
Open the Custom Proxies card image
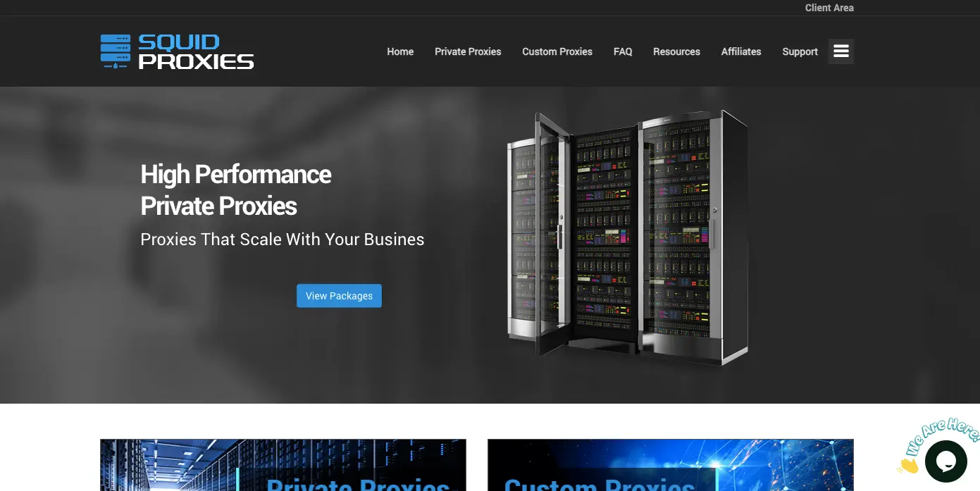coord(671,465)
